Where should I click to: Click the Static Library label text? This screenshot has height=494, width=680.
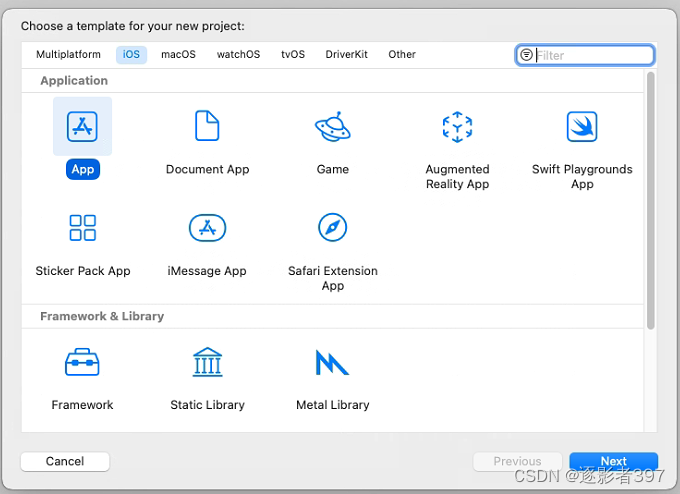[x=207, y=405]
